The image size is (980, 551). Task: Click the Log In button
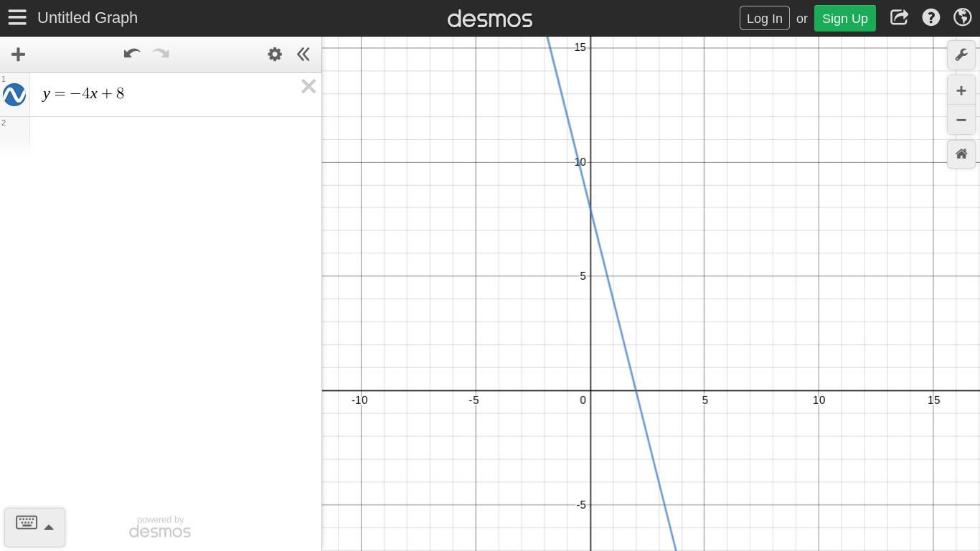coord(764,18)
